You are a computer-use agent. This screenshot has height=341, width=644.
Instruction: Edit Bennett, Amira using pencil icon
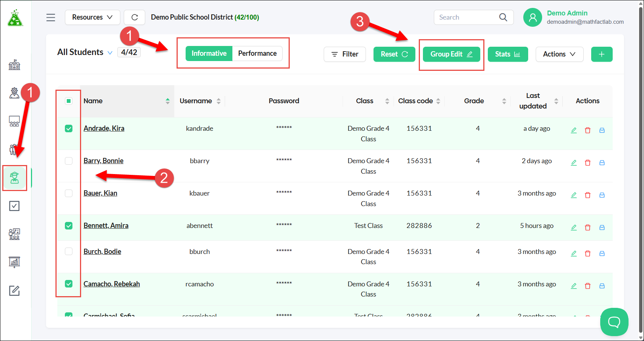tap(574, 228)
